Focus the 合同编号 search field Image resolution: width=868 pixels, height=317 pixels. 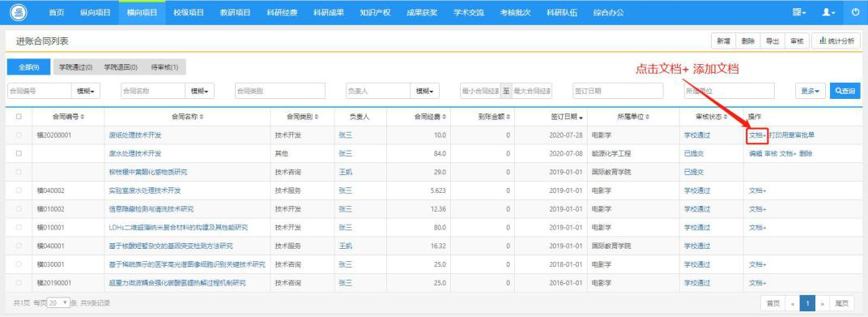point(40,91)
